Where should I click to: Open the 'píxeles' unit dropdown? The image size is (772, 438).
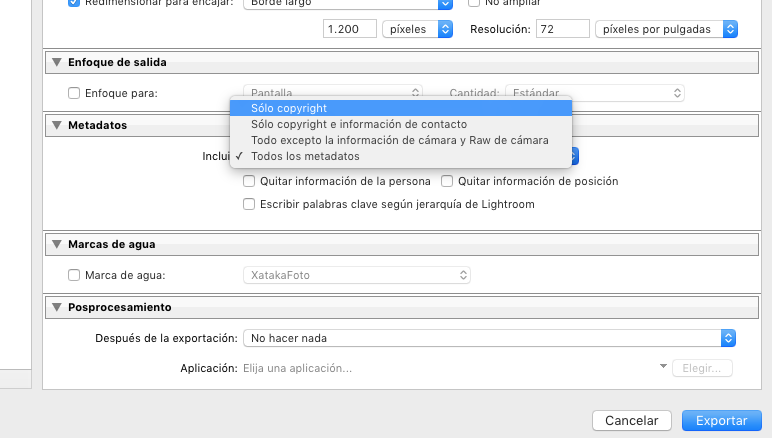pyautogui.click(x=418, y=30)
